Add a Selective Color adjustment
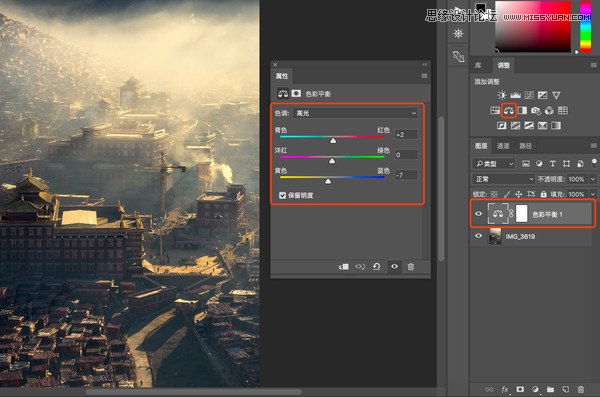 (x=542, y=126)
